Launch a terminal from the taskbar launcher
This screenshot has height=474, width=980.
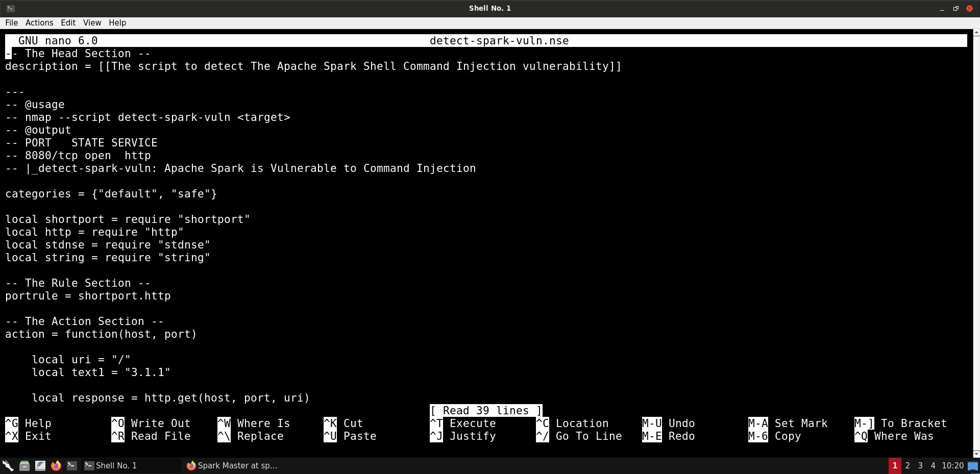pos(72,465)
